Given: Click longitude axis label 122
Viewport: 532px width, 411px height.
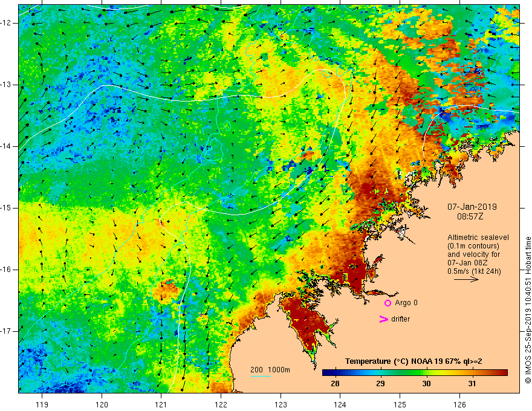Looking at the screenshot, I should [x=221, y=404].
